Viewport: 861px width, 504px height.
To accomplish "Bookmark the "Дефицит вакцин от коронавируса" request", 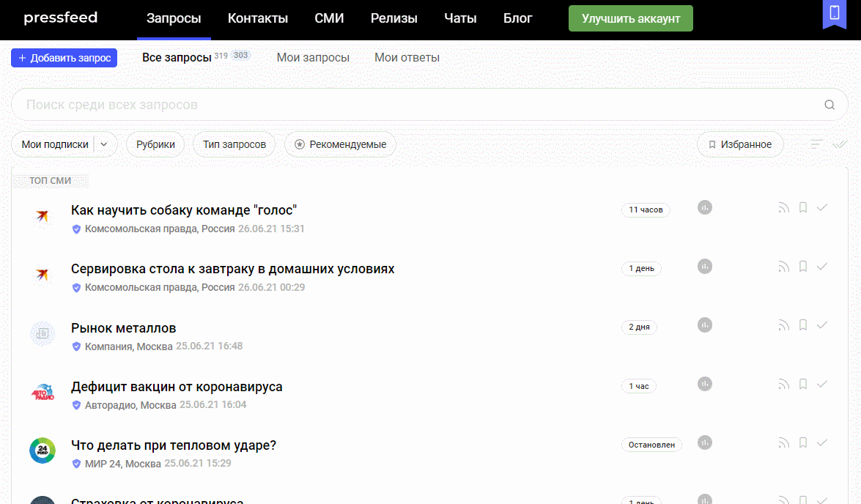I will (802, 383).
